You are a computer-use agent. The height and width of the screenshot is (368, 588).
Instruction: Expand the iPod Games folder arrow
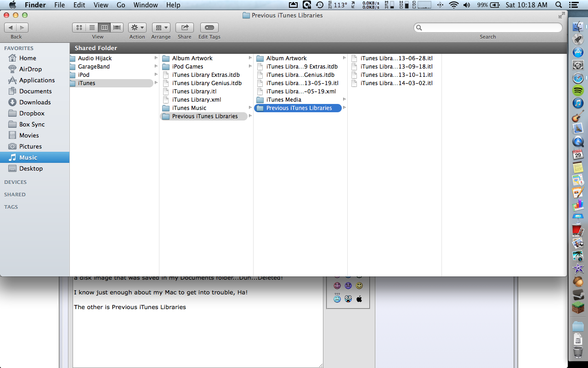(x=250, y=66)
